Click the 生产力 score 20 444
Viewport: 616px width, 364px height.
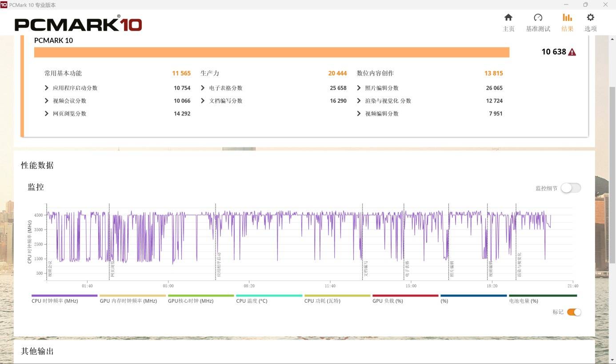pyautogui.click(x=337, y=73)
